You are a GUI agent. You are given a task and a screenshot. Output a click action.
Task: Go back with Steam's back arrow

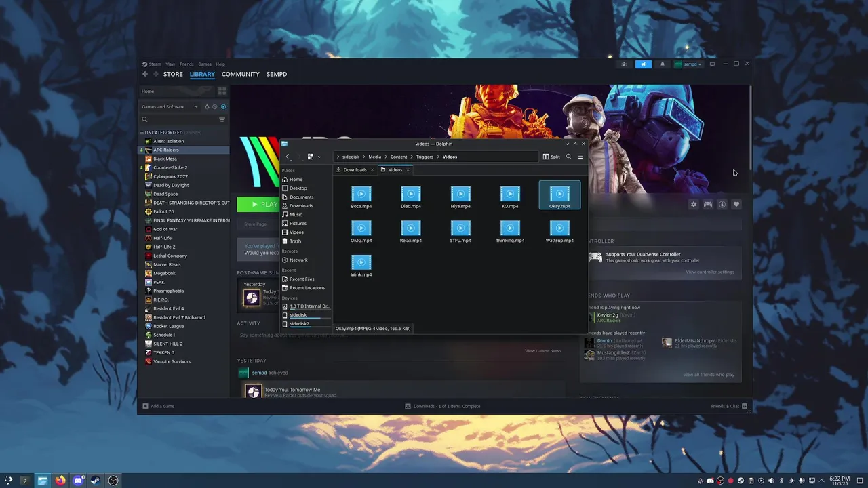(x=144, y=74)
